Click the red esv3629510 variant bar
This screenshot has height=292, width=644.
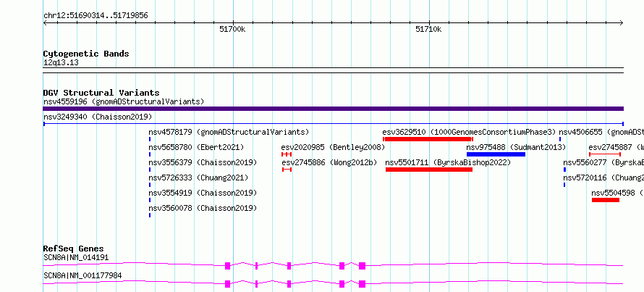coord(428,139)
